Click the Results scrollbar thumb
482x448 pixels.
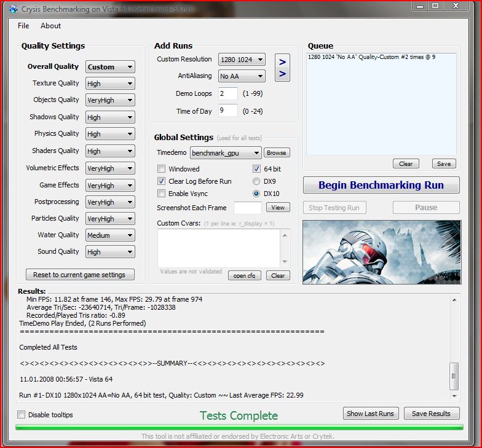[454, 376]
